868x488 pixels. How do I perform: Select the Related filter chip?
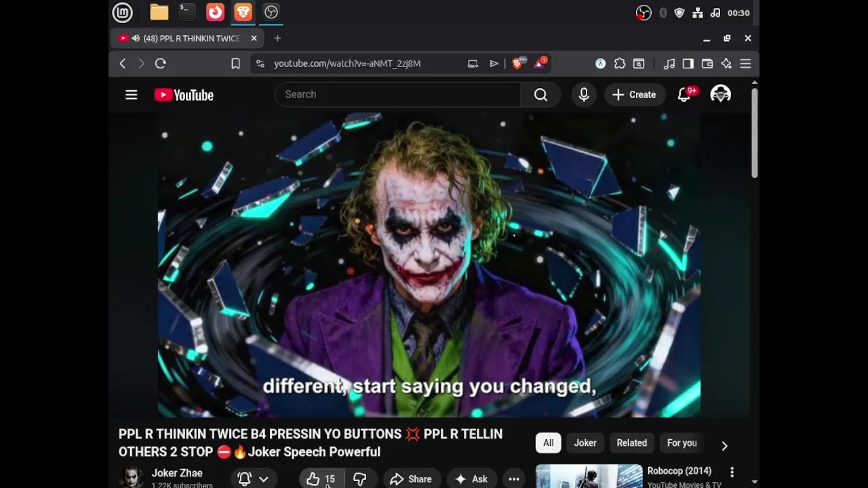[x=632, y=443]
